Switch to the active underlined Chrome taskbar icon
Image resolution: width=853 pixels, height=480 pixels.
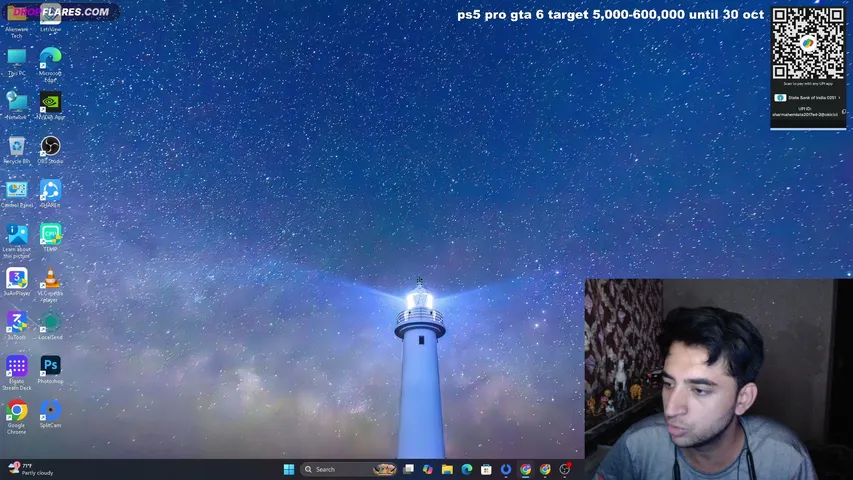526,469
